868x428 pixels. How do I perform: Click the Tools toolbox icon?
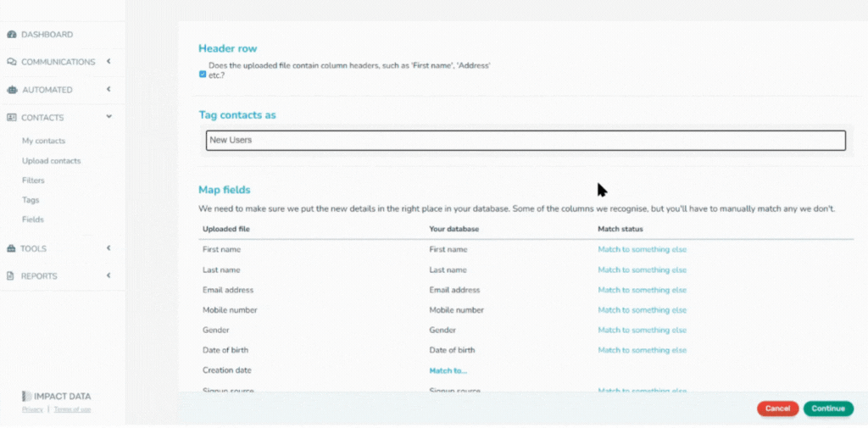click(11, 248)
